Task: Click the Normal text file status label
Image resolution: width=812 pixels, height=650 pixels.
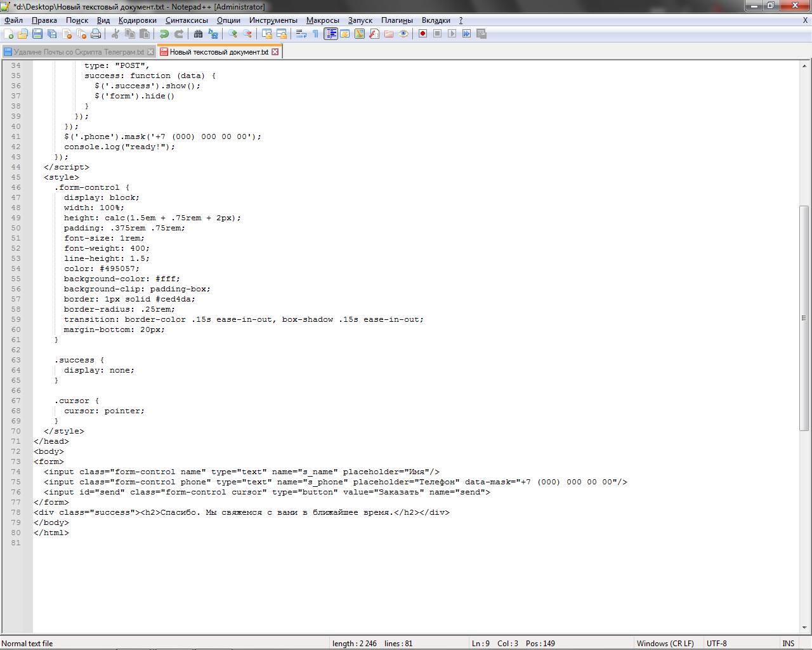Action: coord(27,643)
